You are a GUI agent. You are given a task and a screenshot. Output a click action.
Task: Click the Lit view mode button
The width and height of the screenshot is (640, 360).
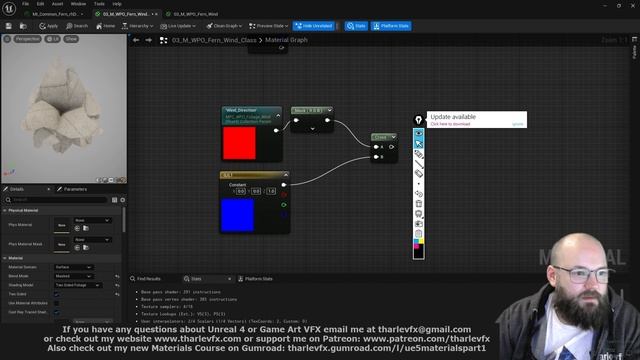53,39
